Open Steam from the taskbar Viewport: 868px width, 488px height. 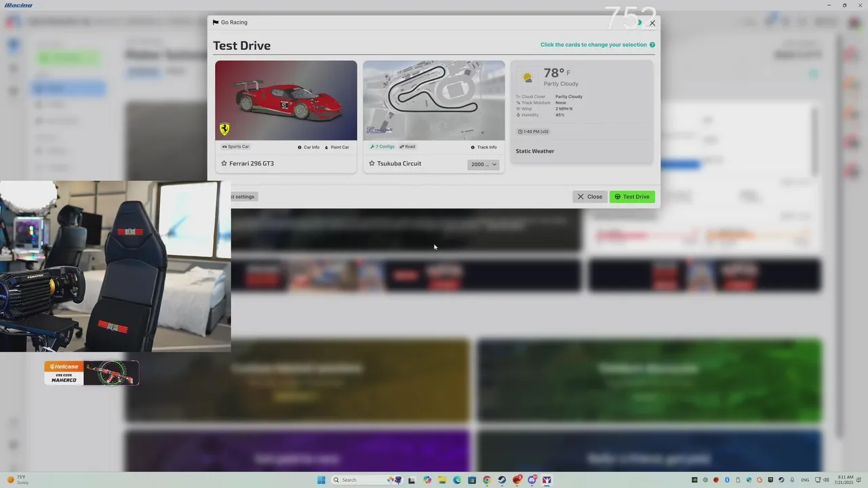click(x=502, y=480)
